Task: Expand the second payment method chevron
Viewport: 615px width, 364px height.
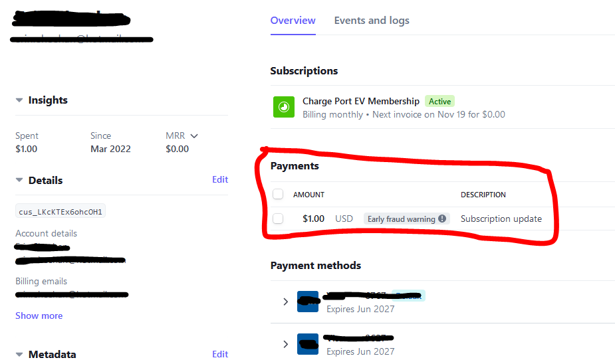Action: tap(285, 344)
